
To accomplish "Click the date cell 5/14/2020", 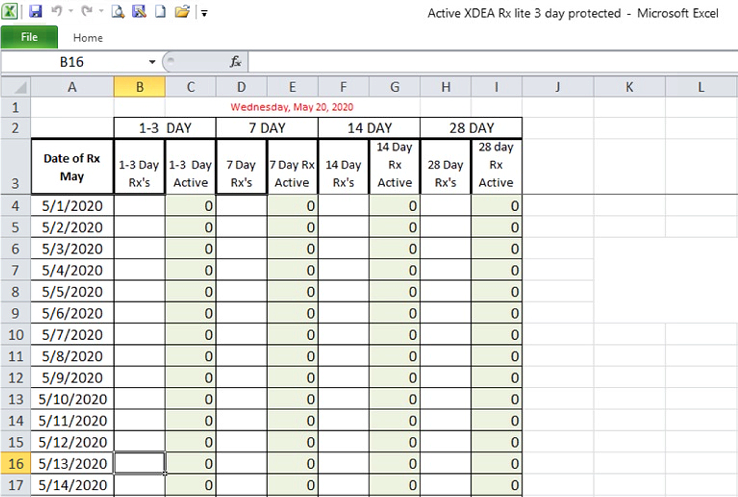I will click(x=72, y=485).
